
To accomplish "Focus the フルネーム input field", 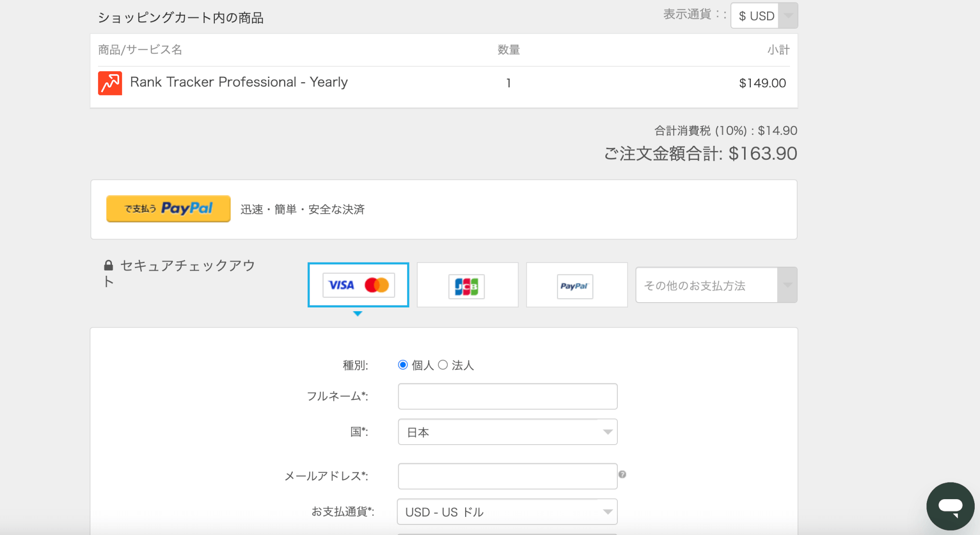I will [508, 396].
